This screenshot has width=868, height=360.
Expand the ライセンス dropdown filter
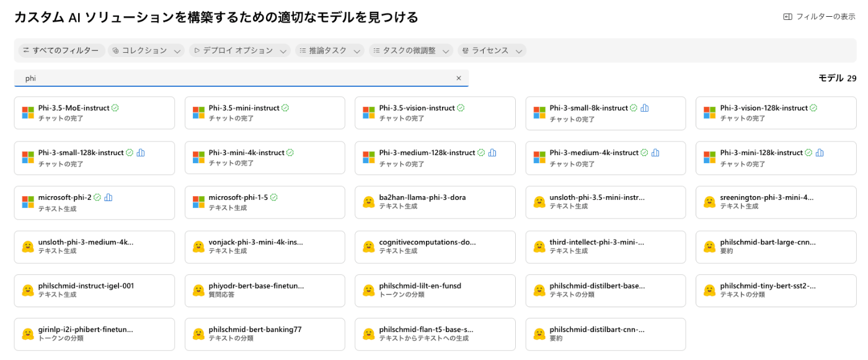[492, 50]
